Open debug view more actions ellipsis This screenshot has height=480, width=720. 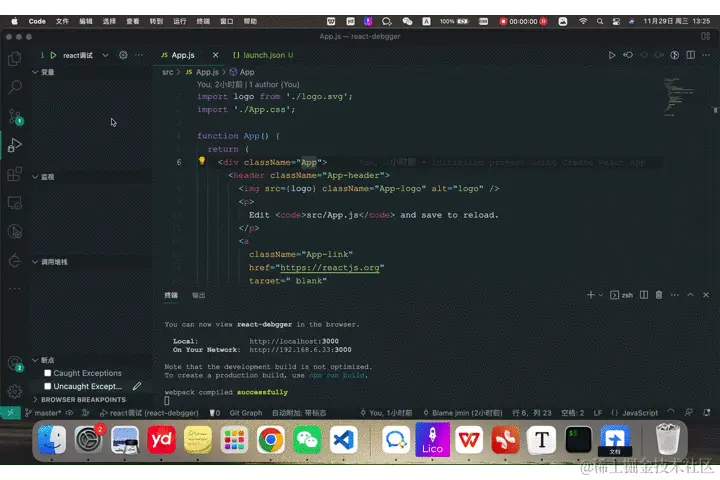click(x=139, y=55)
